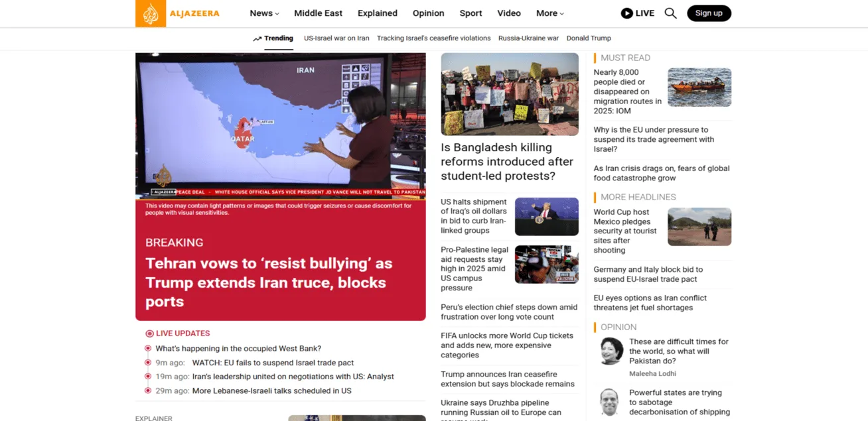This screenshot has width=868, height=421.
Task: Open US halts shipment of Iraq's oil dollars
Action: point(474,216)
